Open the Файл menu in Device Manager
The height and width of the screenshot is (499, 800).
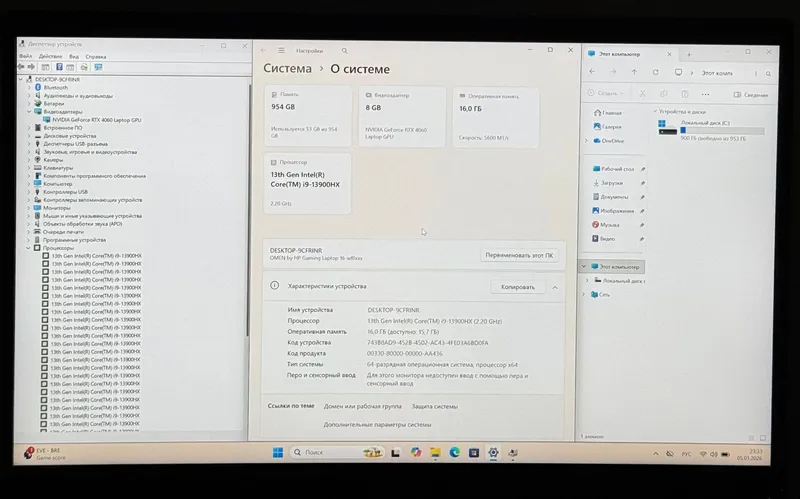(x=26, y=56)
